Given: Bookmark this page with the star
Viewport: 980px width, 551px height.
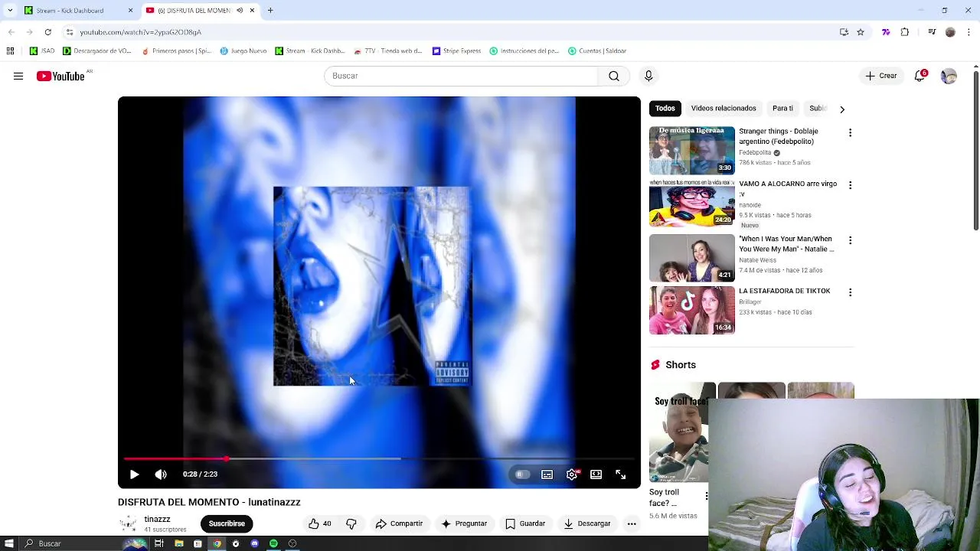Looking at the screenshot, I should (x=861, y=32).
